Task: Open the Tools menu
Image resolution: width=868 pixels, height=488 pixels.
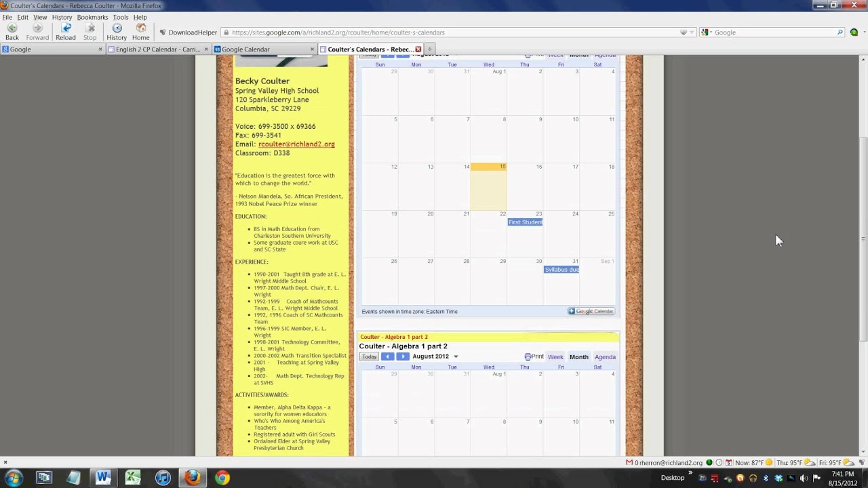Action: tap(121, 17)
